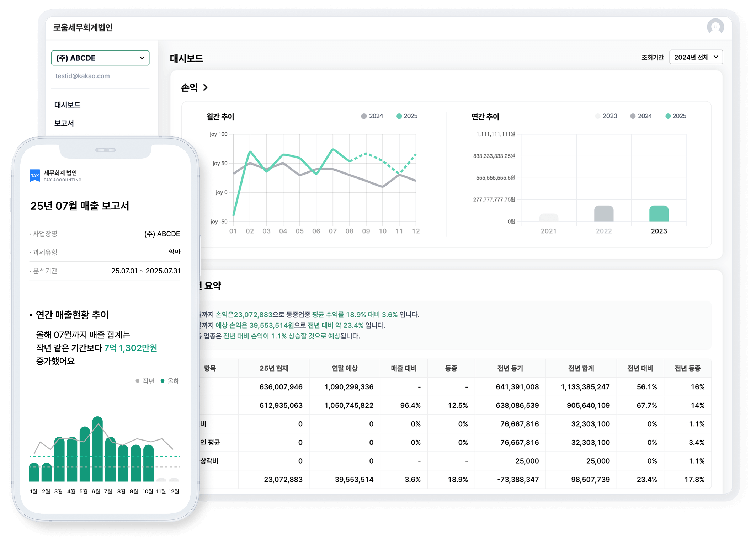Open the (주) ABCDE company dropdown
756x539 pixels.
(x=100, y=58)
